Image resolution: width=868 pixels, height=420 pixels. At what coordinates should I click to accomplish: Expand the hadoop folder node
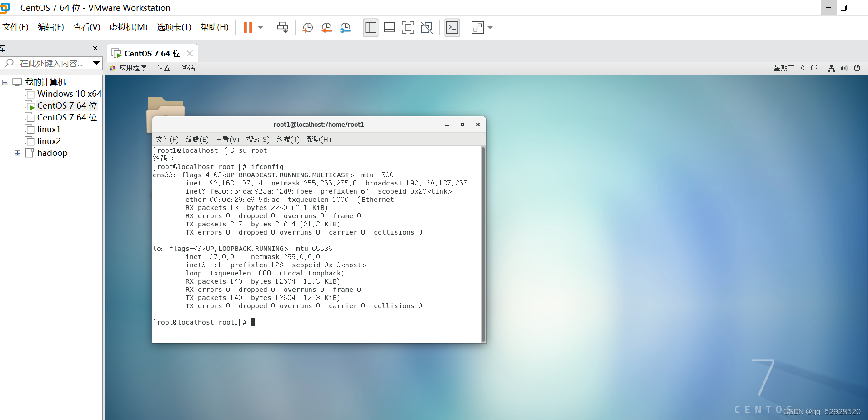17,153
